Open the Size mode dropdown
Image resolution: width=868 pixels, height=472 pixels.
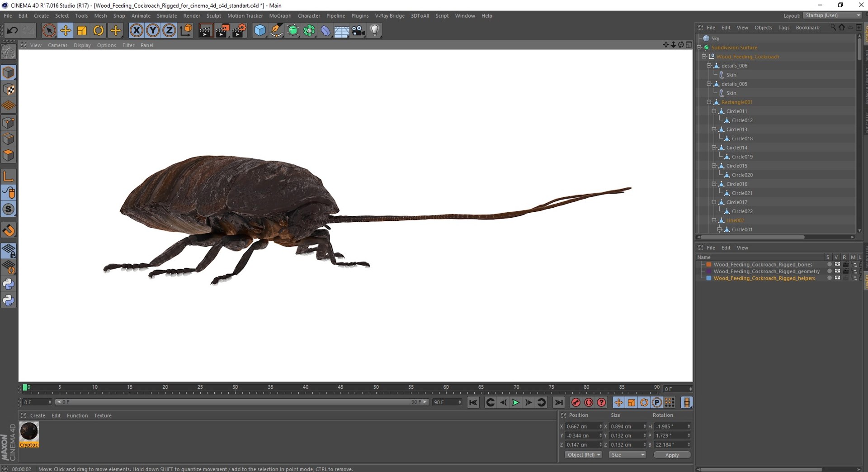point(627,455)
